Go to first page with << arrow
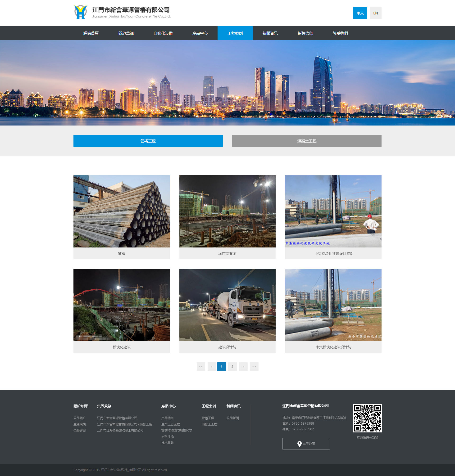Screen dimensions: 455x476 pyautogui.click(x=201, y=366)
